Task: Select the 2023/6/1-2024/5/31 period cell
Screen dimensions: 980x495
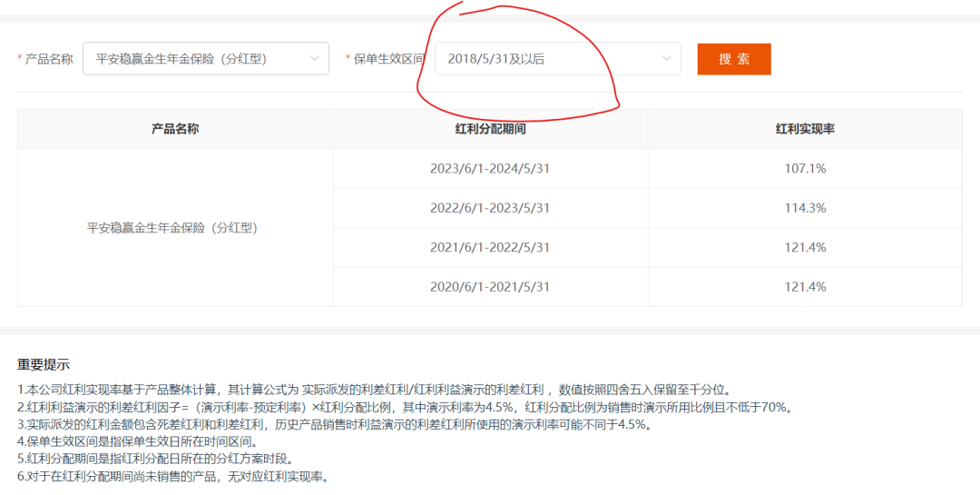Action: click(490, 168)
